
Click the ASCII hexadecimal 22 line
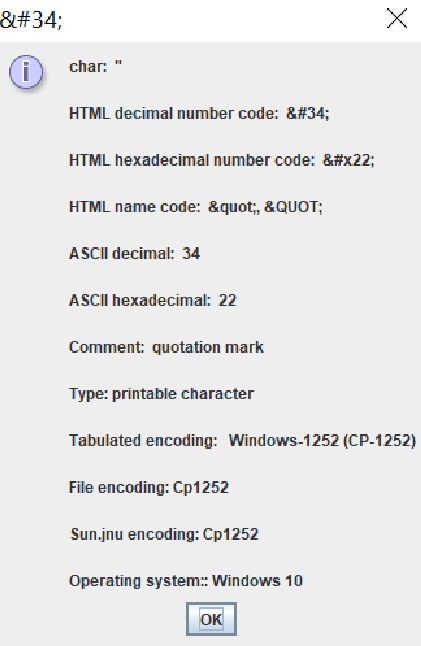153,300
